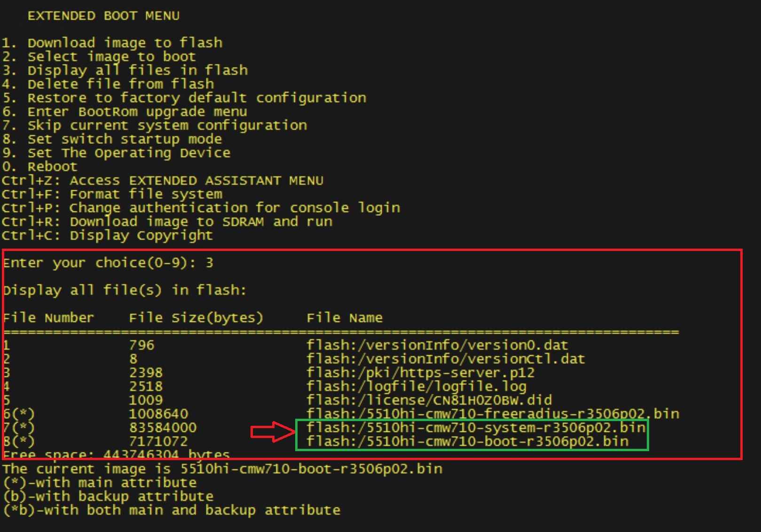Click the flash:/logfile/logfile.log entry

click(x=416, y=386)
